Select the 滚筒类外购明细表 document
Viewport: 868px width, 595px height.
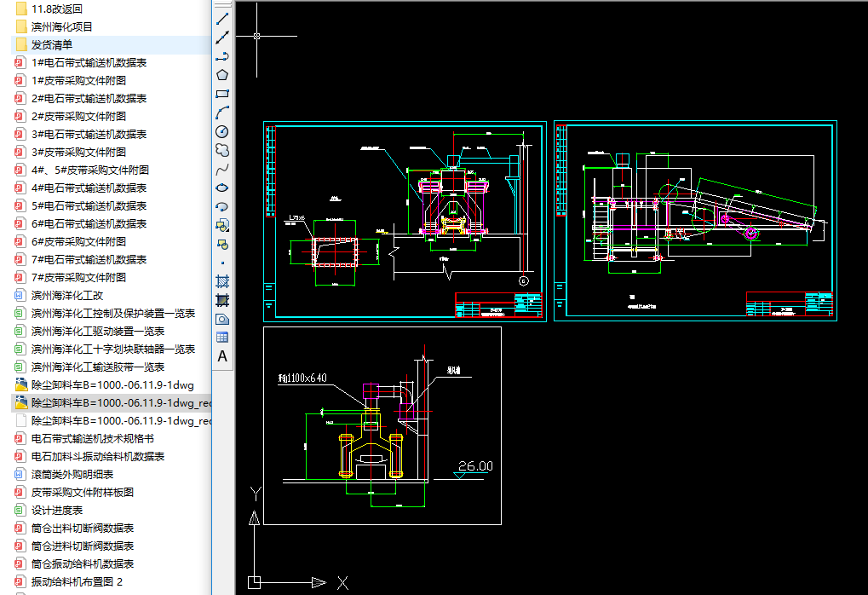(72, 474)
